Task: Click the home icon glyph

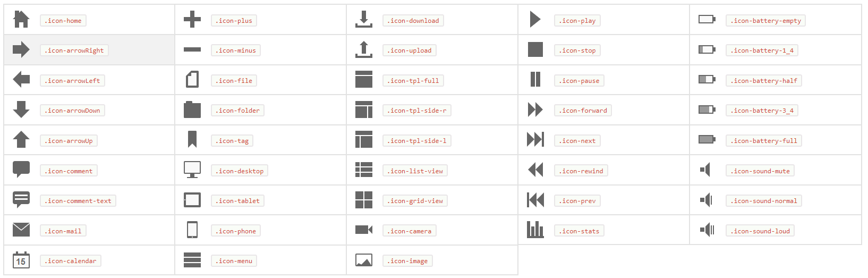Action: click(x=21, y=20)
